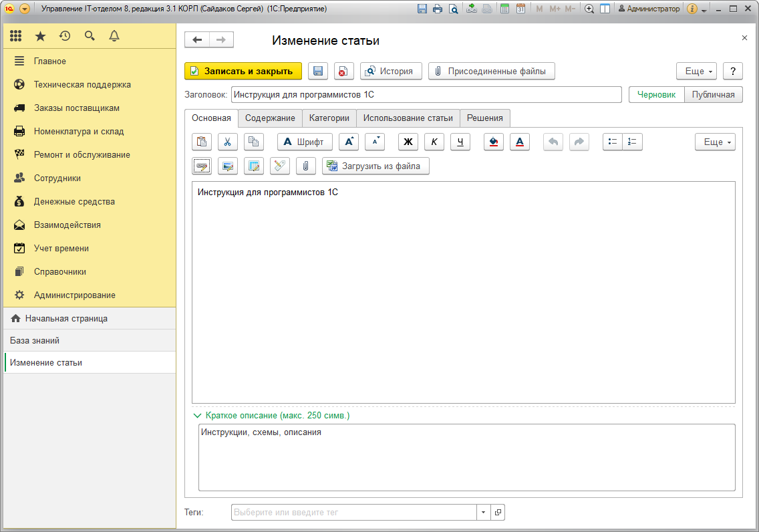
Task: Go back with left arrow
Action: [197, 39]
